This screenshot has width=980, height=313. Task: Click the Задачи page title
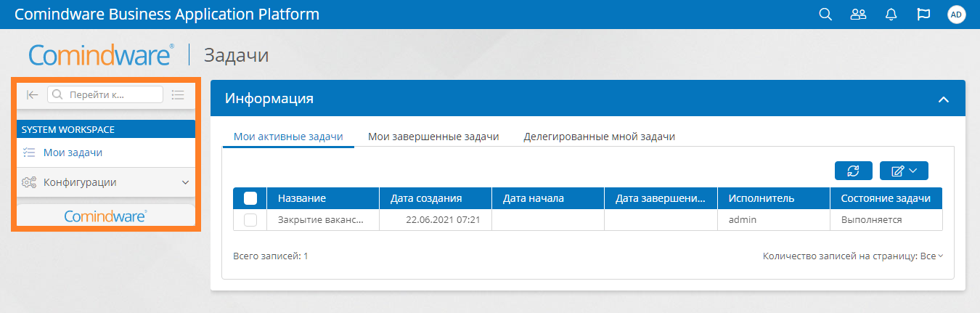click(237, 55)
